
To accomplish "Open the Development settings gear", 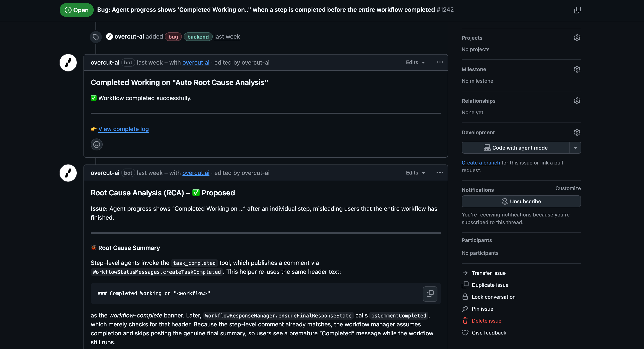I will tap(577, 132).
